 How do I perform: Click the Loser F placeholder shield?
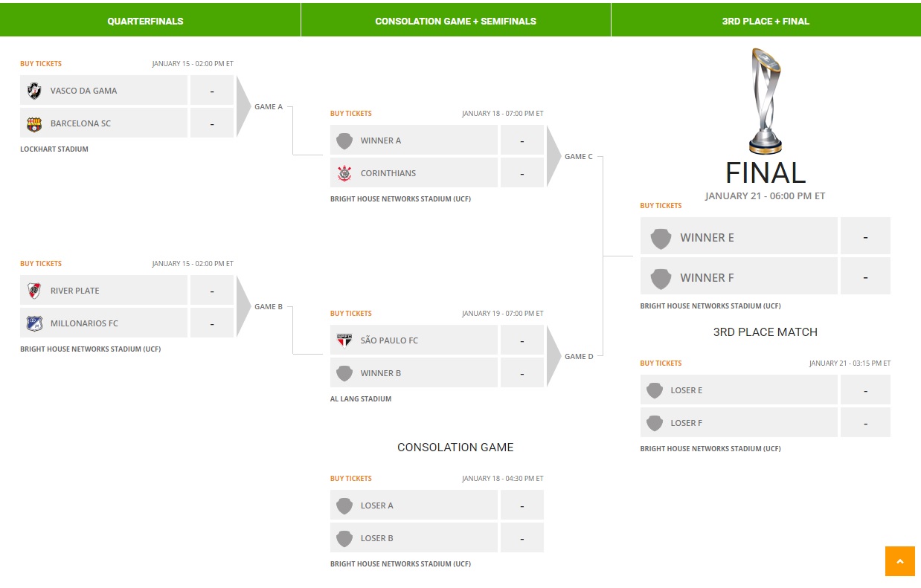(655, 423)
